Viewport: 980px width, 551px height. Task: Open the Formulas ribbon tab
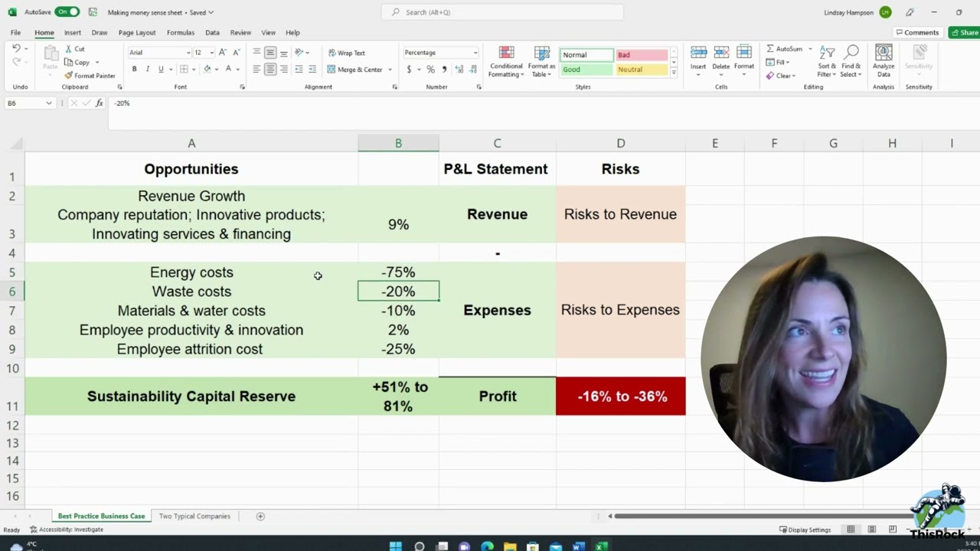point(181,33)
